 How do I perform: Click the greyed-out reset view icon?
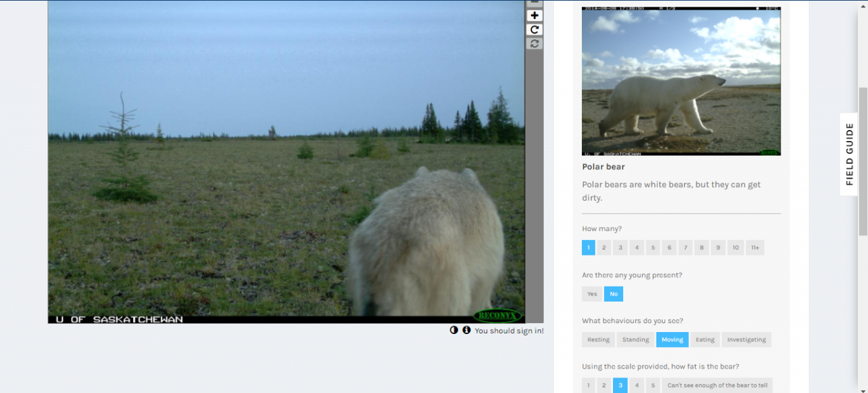534,43
